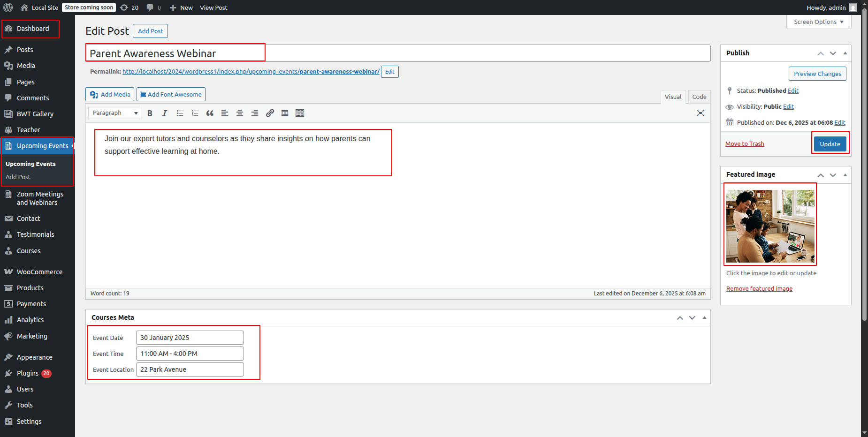Enable distraction-free fullscreen editor mode
The image size is (868, 437).
(x=700, y=113)
